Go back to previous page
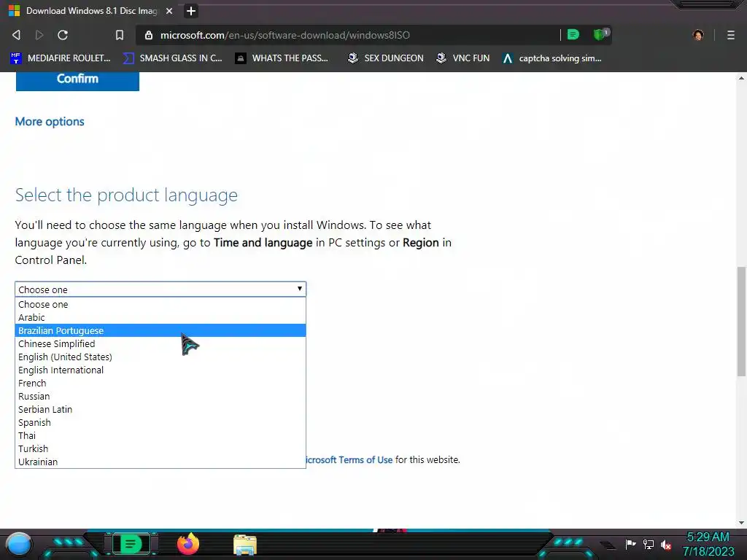This screenshot has height=560, width=747. click(x=16, y=35)
